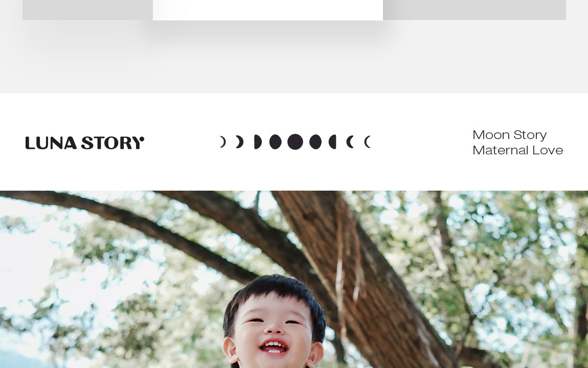Select the waxing gibbous moon icon

click(275, 142)
